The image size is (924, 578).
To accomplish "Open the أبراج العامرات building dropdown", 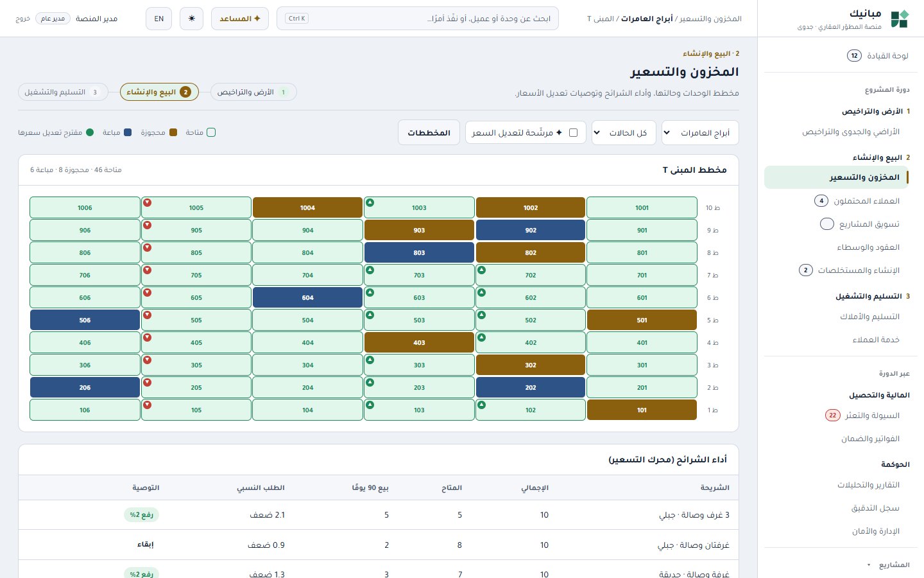I will (700, 133).
